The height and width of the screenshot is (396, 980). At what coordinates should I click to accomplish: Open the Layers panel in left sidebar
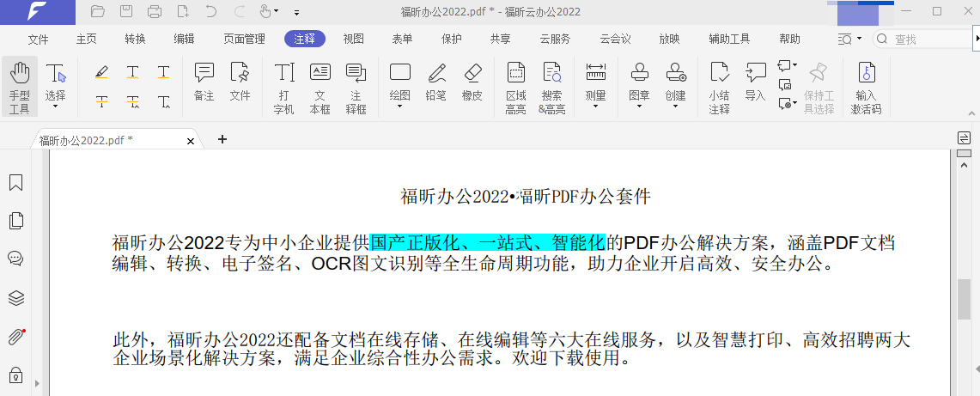pos(15,298)
